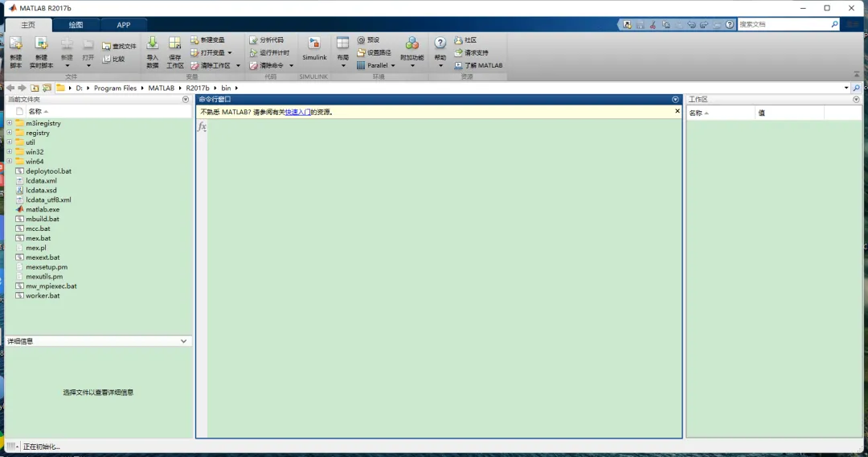868x457 pixels.
Task: Click the 了解 MATLAB (Learn MATLAB) button
Action: click(478, 65)
